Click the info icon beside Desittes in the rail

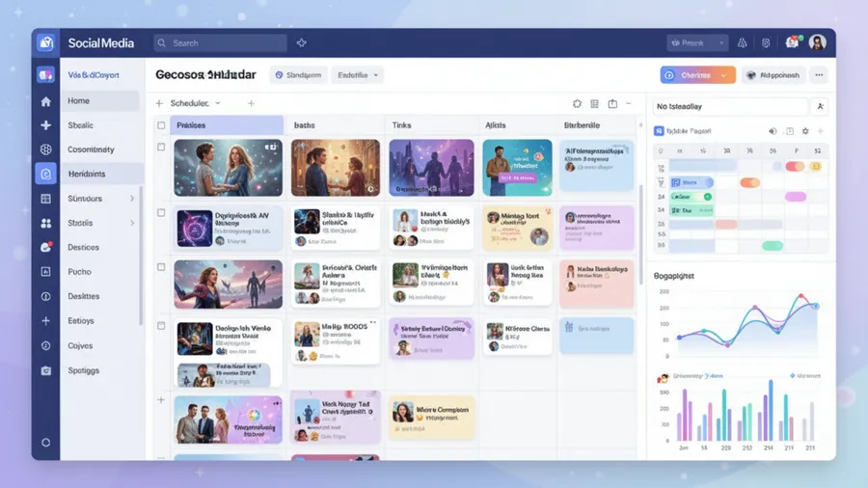click(x=46, y=297)
